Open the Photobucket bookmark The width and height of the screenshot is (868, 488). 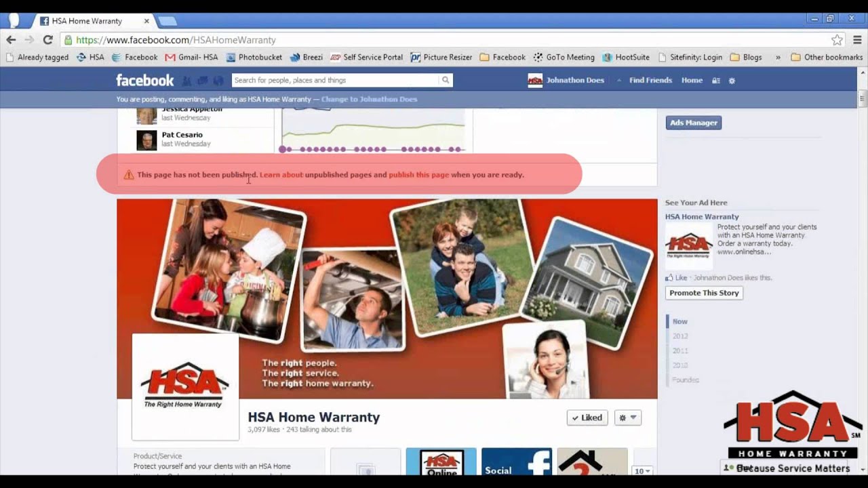[x=254, y=58]
